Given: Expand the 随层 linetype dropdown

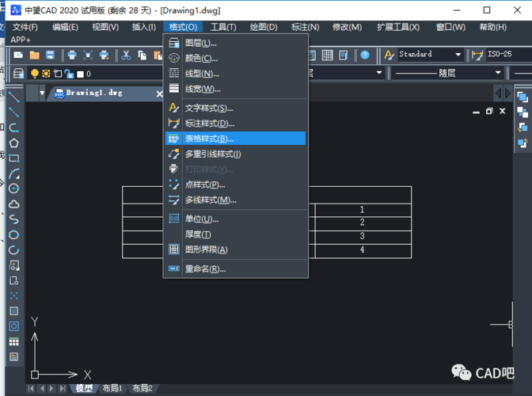Looking at the screenshot, I should click(x=498, y=73).
